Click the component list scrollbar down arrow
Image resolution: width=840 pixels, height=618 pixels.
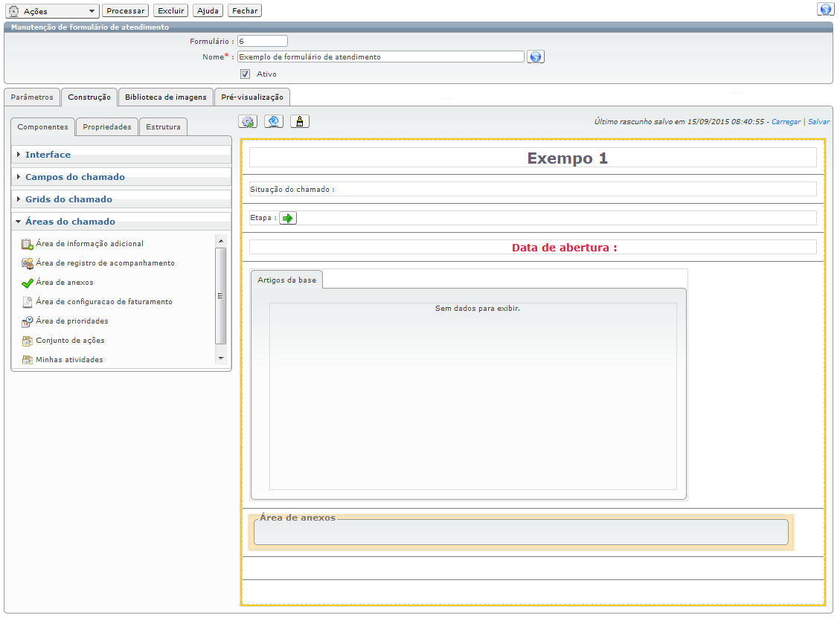(221, 358)
